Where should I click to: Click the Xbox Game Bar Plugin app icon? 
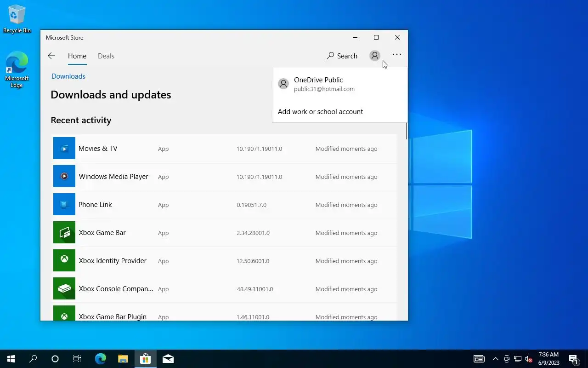tap(64, 313)
